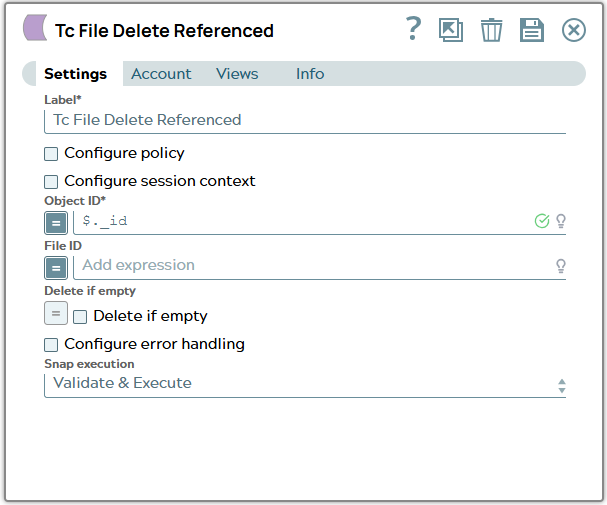Click the Label input field
The width and height of the screenshot is (607, 505).
click(x=305, y=121)
